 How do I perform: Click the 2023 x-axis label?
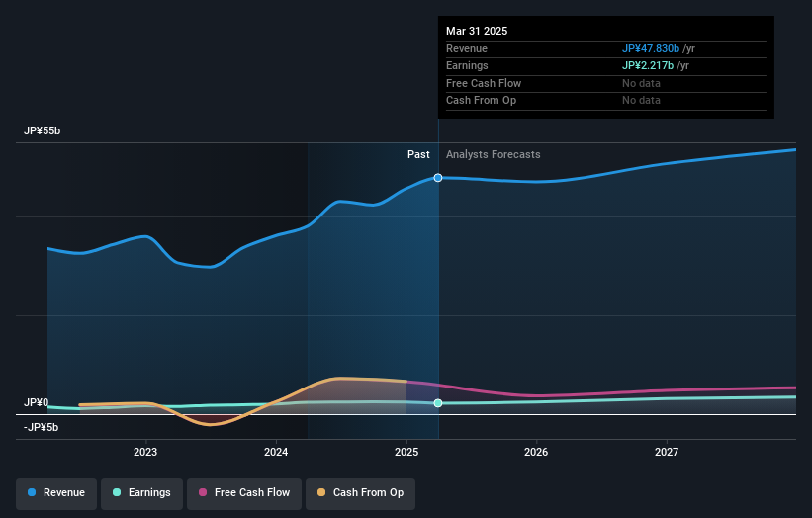point(145,452)
